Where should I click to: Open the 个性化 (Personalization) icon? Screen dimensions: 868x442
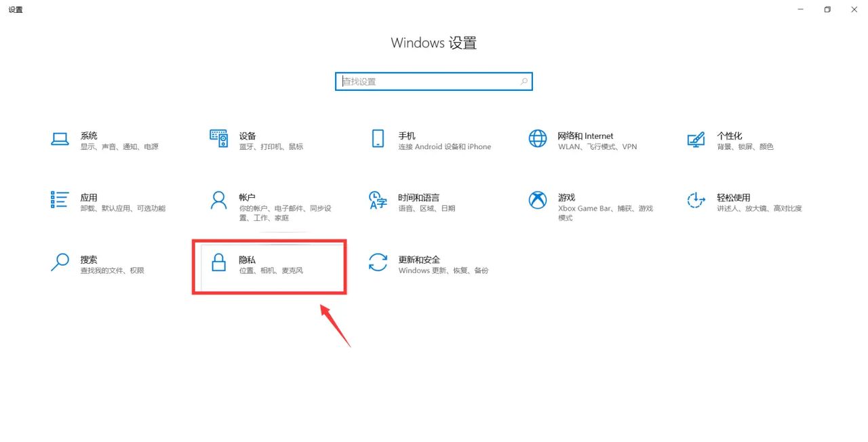pos(696,138)
